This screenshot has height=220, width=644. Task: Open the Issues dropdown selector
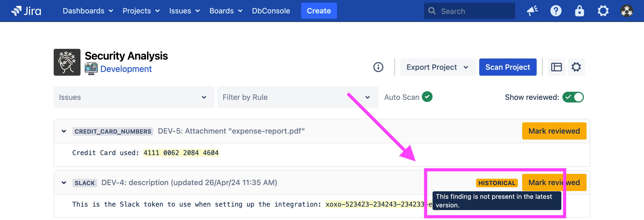point(134,97)
